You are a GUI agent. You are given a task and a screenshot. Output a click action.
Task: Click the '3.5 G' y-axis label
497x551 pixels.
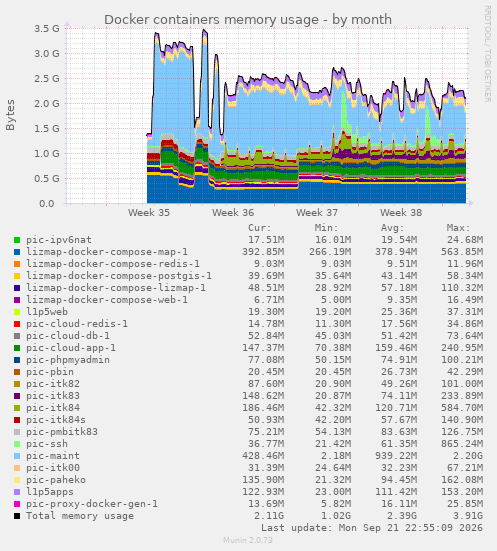pyautogui.click(x=47, y=28)
